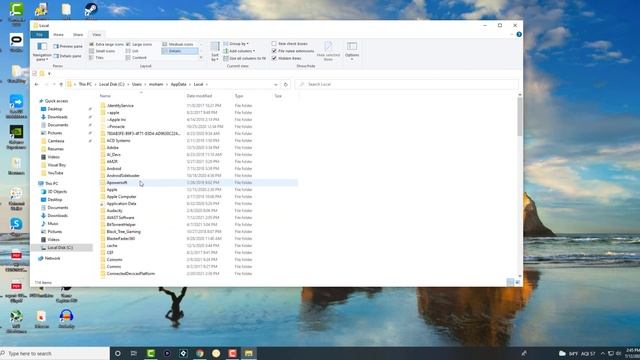640x360 pixels.
Task: Open the Add columns dropdown
Action: coord(239,51)
